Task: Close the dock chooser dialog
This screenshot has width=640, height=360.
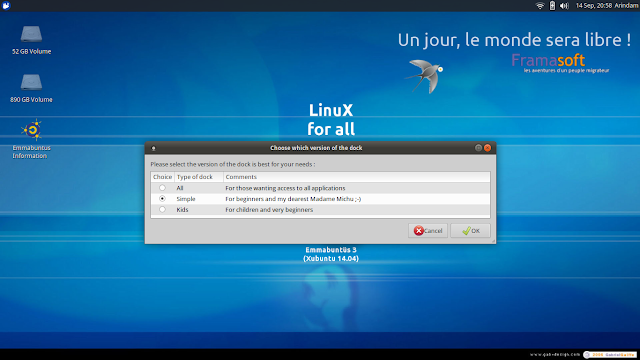Action: click(x=487, y=148)
